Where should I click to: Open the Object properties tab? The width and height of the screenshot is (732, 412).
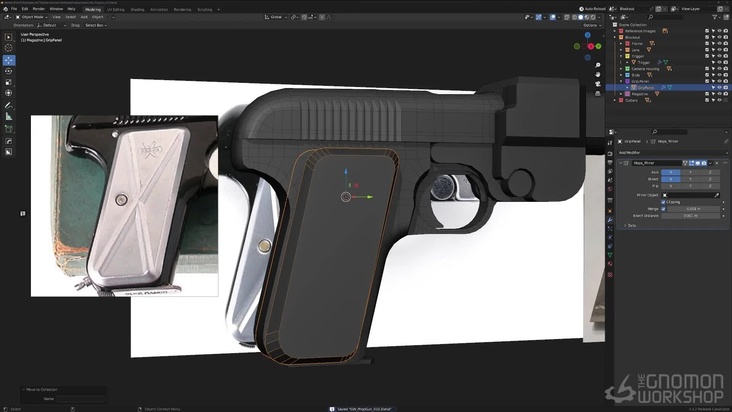click(x=610, y=211)
